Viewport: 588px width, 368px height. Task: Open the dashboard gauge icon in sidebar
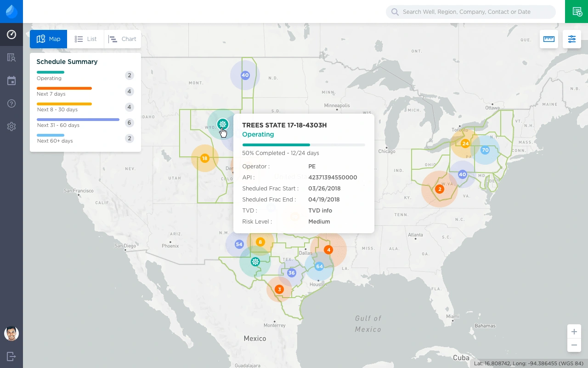coord(11,34)
